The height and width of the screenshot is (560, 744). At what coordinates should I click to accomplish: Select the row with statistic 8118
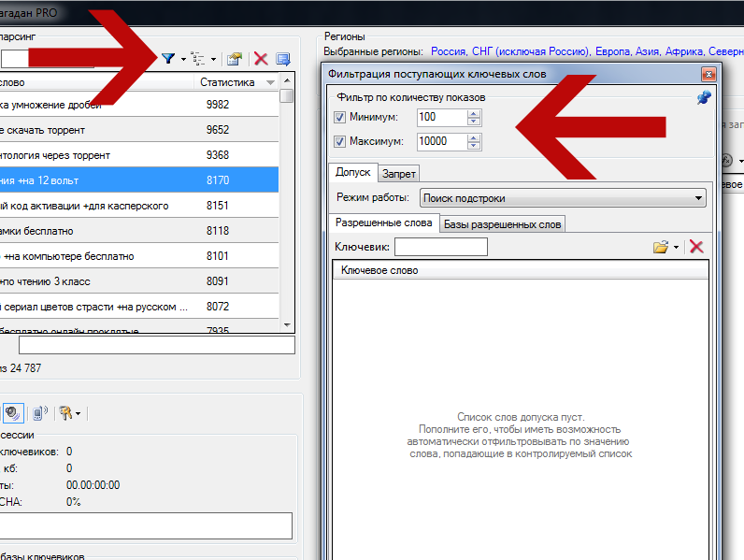(x=139, y=231)
